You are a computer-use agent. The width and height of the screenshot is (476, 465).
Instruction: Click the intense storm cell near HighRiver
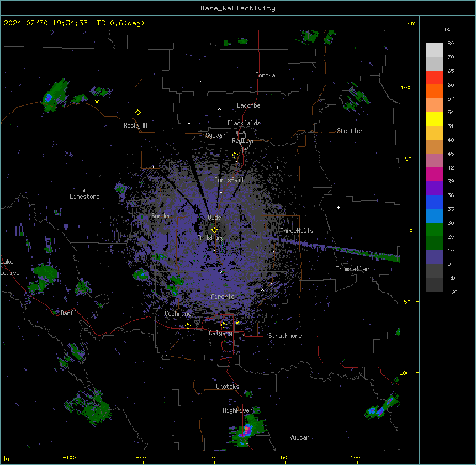tap(247, 430)
